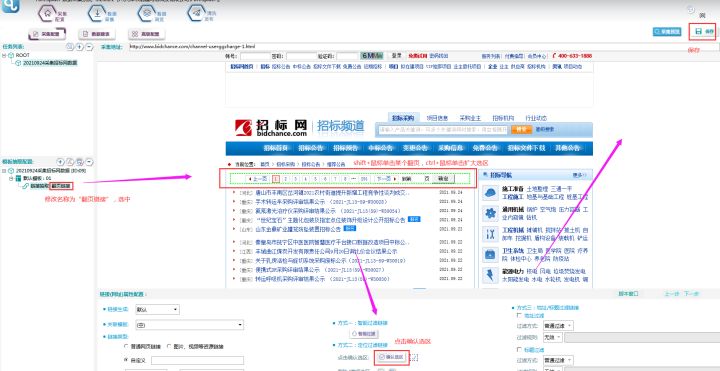This screenshot has height=371, width=720.
Task: Click the website keyword search field
Action: [x=442, y=129]
